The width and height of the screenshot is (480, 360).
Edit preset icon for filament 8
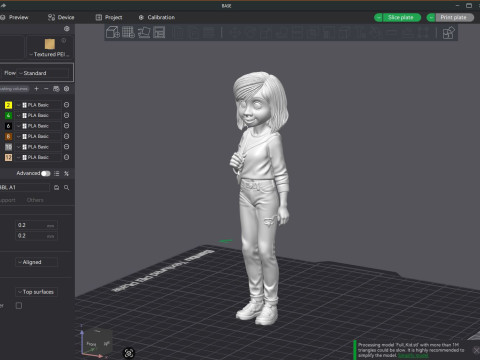66,136
